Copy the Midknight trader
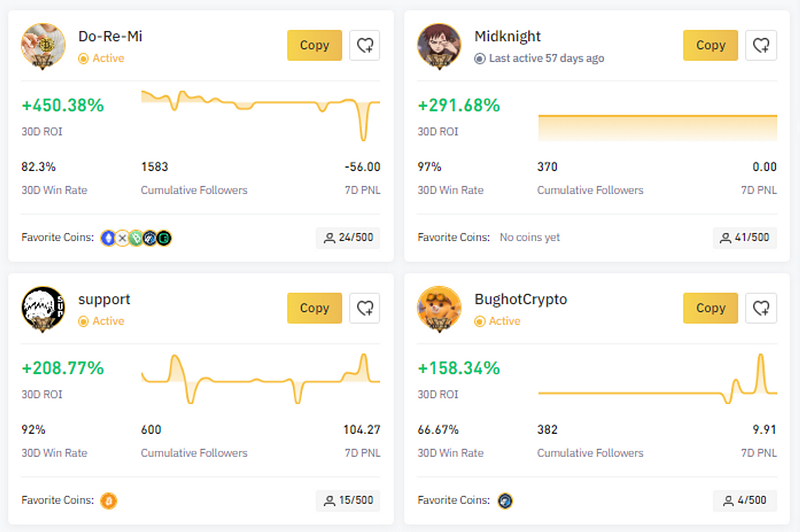 pyautogui.click(x=710, y=45)
